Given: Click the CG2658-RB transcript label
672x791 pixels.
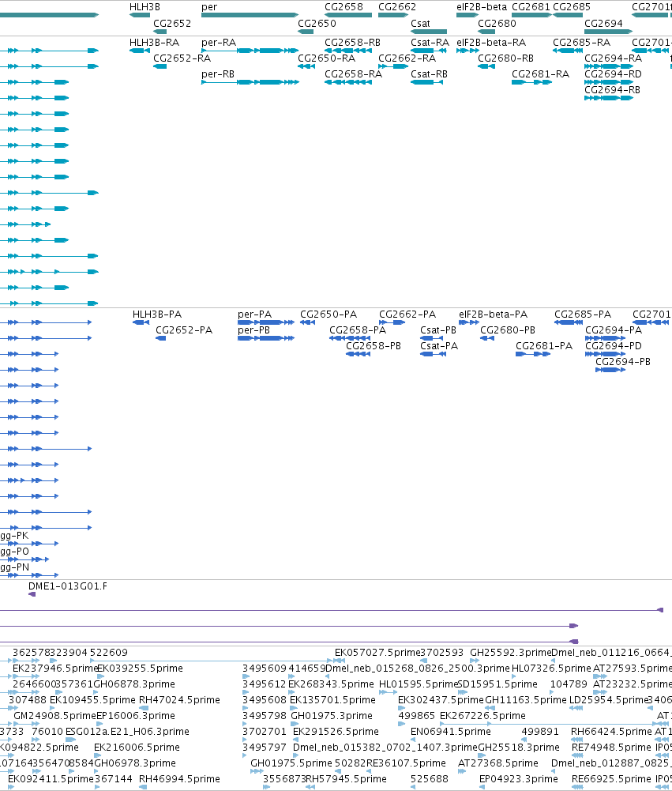Looking at the screenshot, I should pyautogui.click(x=352, y=43).
